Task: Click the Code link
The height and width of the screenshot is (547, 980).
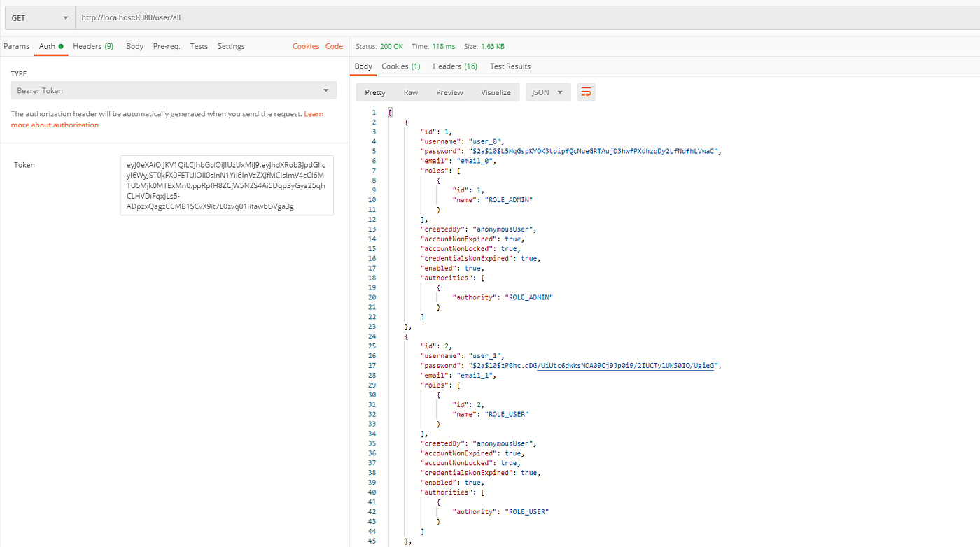Action: (x=334, y=46)
